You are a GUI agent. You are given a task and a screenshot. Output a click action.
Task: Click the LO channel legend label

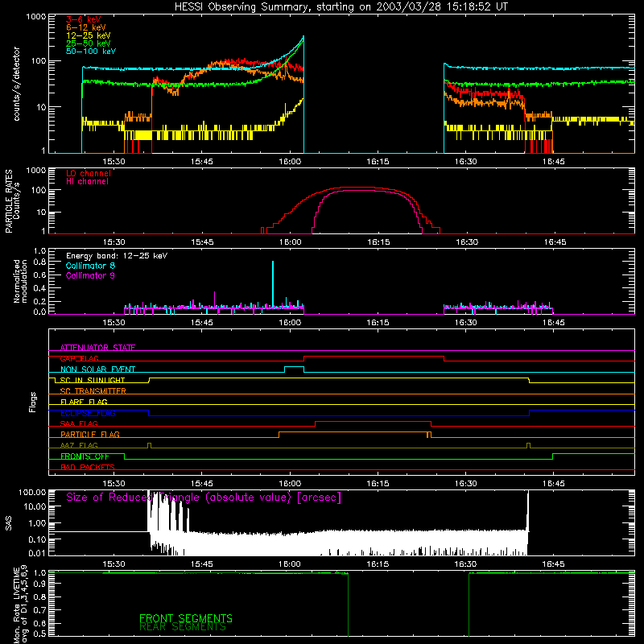[89, 173]
